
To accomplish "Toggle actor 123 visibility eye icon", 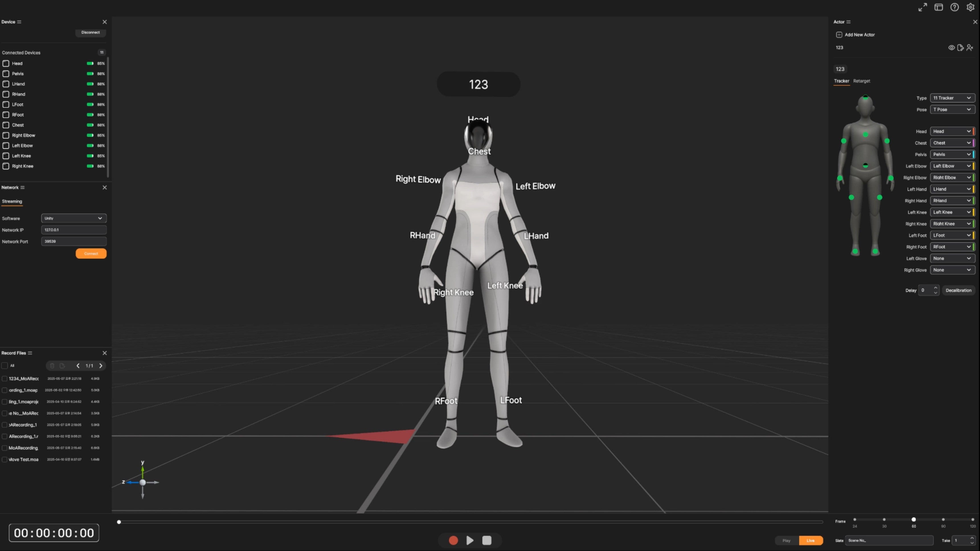I will pos(951,48).
